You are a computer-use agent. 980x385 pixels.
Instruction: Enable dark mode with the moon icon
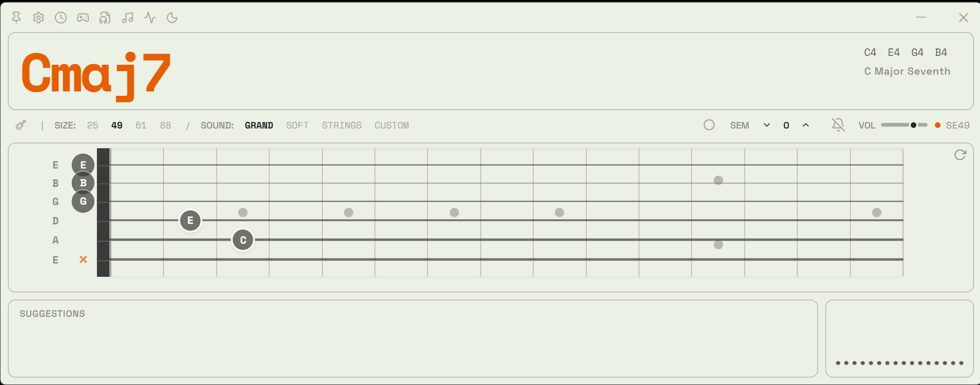(x=171, y=17)
